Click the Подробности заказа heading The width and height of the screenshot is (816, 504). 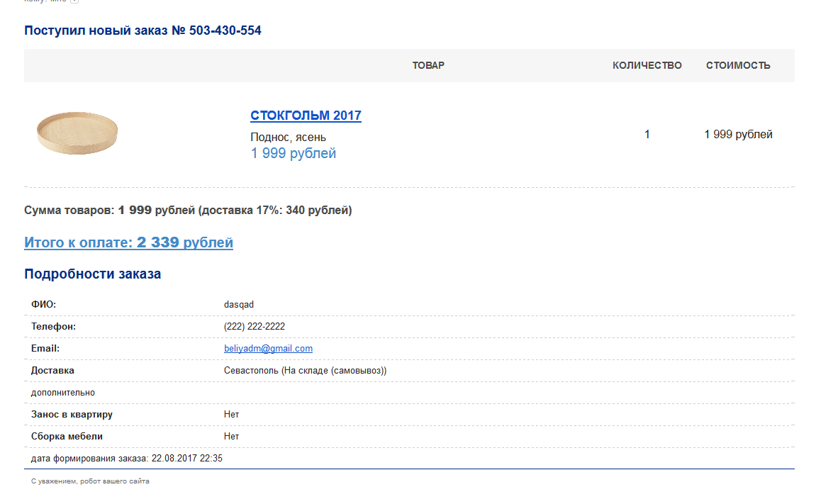(93, 274)
